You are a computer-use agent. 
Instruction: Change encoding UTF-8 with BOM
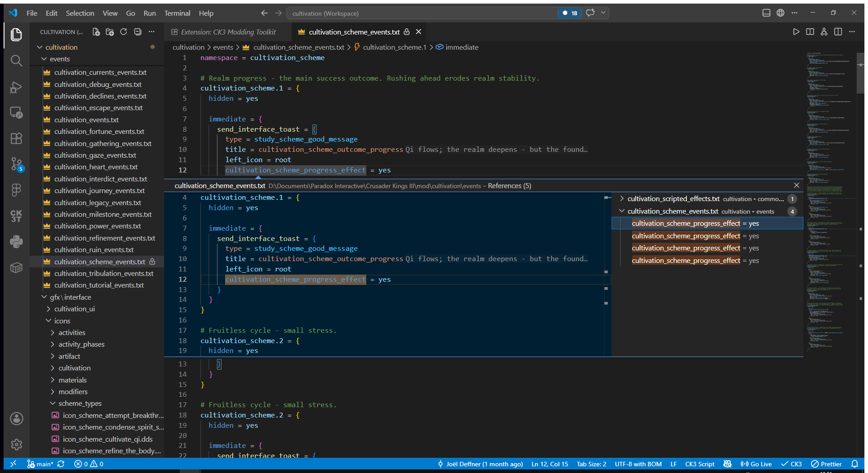pyautogui.click(x=638, y=464)
